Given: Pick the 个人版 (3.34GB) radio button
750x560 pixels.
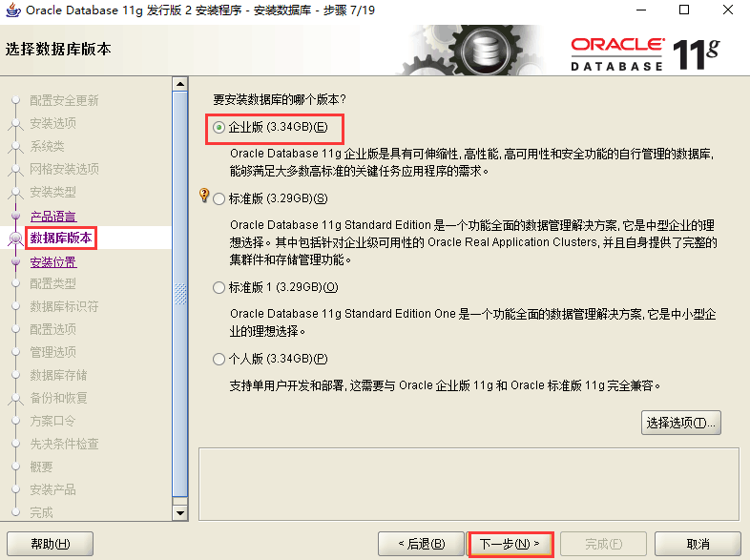Looking at the screenshot, I should click(219, 359).
